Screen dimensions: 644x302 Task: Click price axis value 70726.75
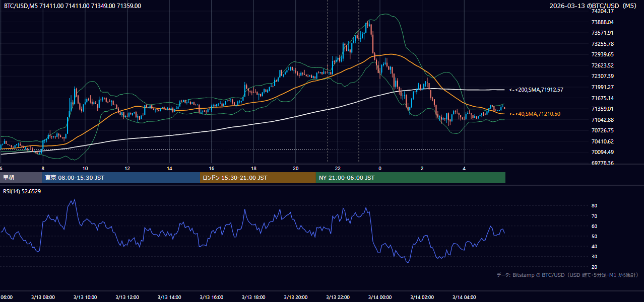(x=603, y=130)
